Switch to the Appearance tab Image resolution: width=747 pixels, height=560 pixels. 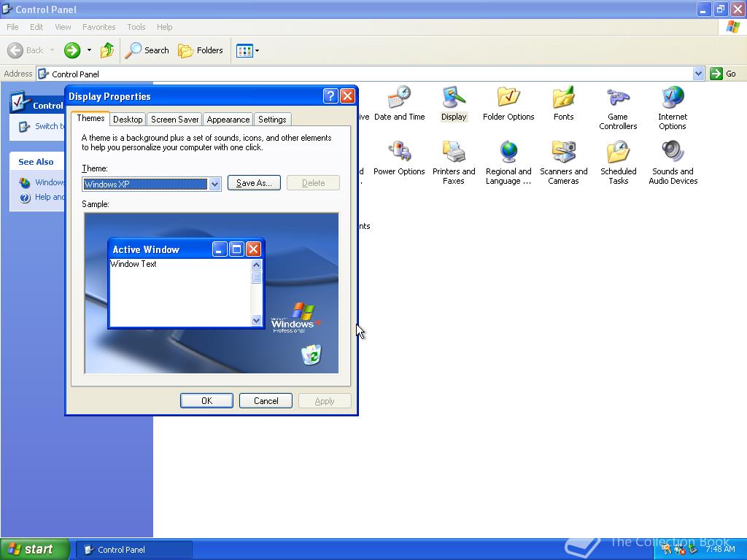click(228, 120)
